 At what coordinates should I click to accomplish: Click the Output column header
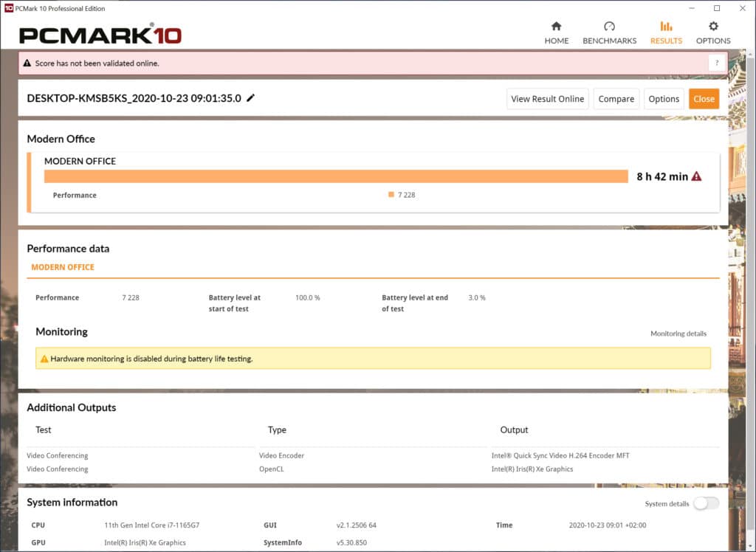coord(514,429)
